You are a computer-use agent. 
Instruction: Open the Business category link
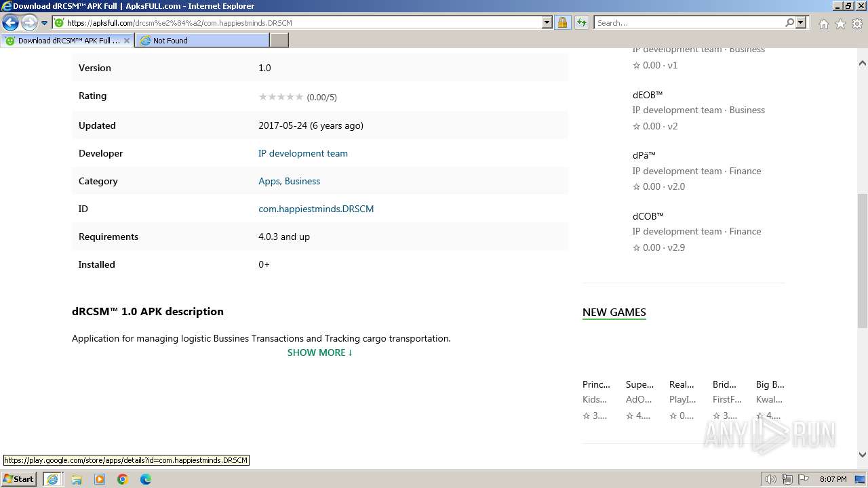[x=302, y=181]
